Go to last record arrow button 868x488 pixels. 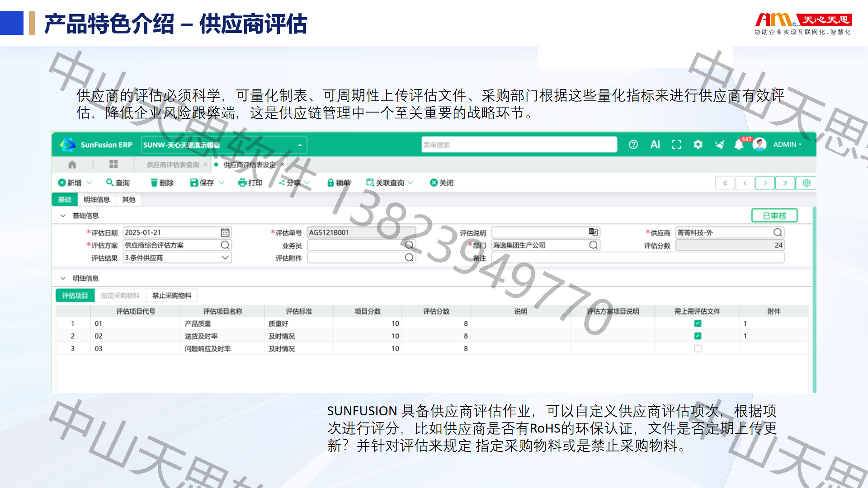coord(785,183)
